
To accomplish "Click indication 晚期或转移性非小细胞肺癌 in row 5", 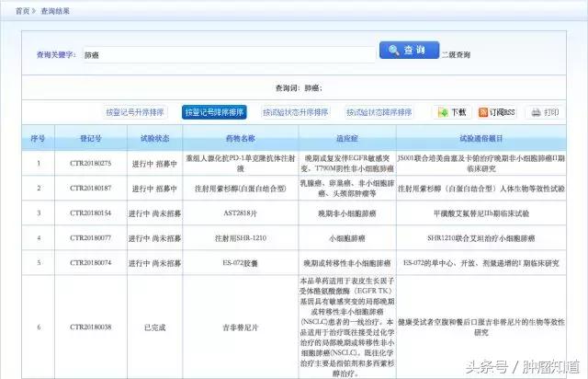I will 347,263.
